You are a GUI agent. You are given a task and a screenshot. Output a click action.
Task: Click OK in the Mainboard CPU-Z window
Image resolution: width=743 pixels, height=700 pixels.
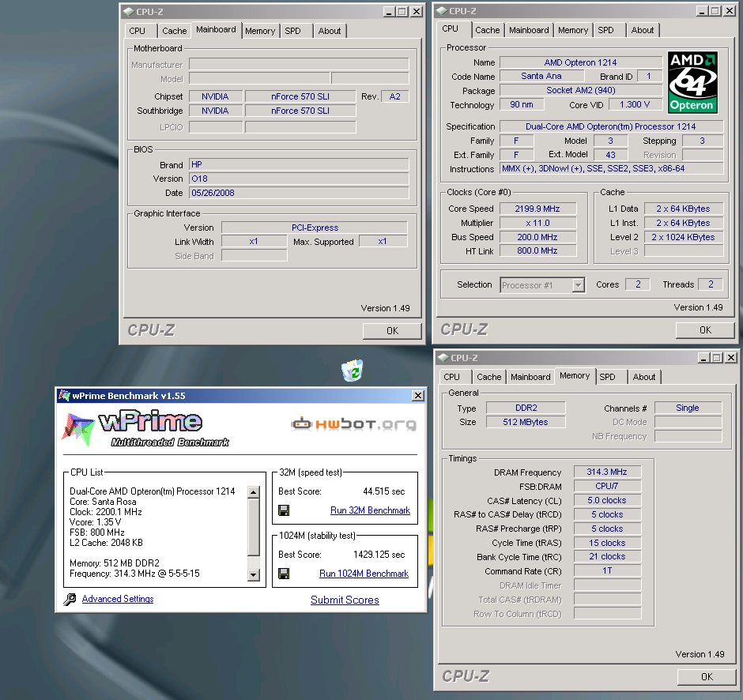(392, 330)
